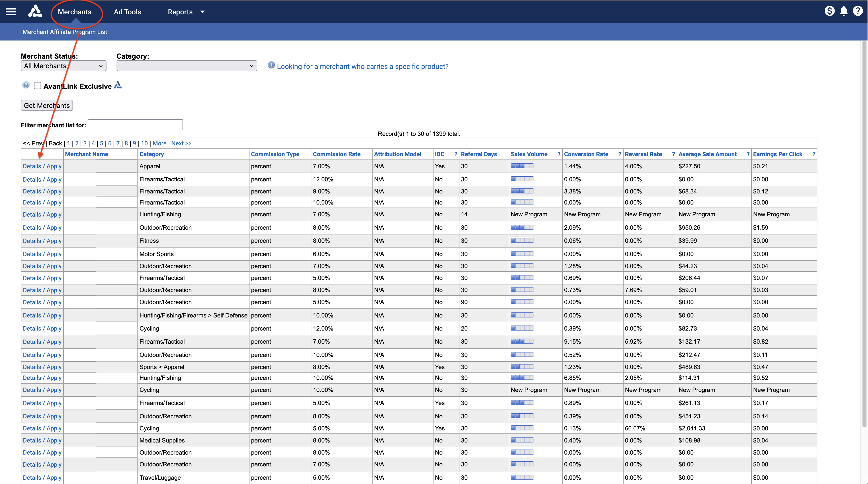
Task: Click Hunting/Fishing/Firearms > Self Defense category cell
Action: 193,315
